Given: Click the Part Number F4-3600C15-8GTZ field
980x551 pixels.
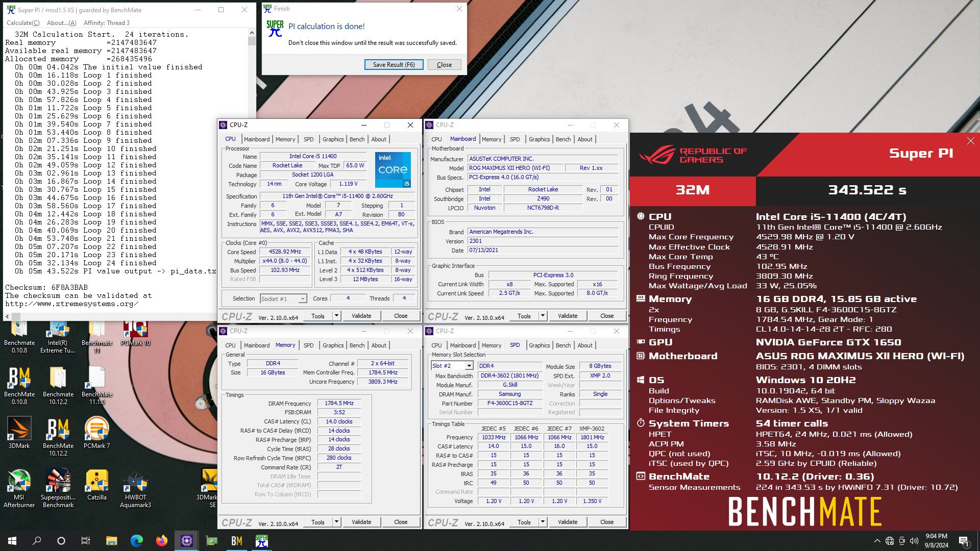Looking at the screenshot, I should [509, 403].
